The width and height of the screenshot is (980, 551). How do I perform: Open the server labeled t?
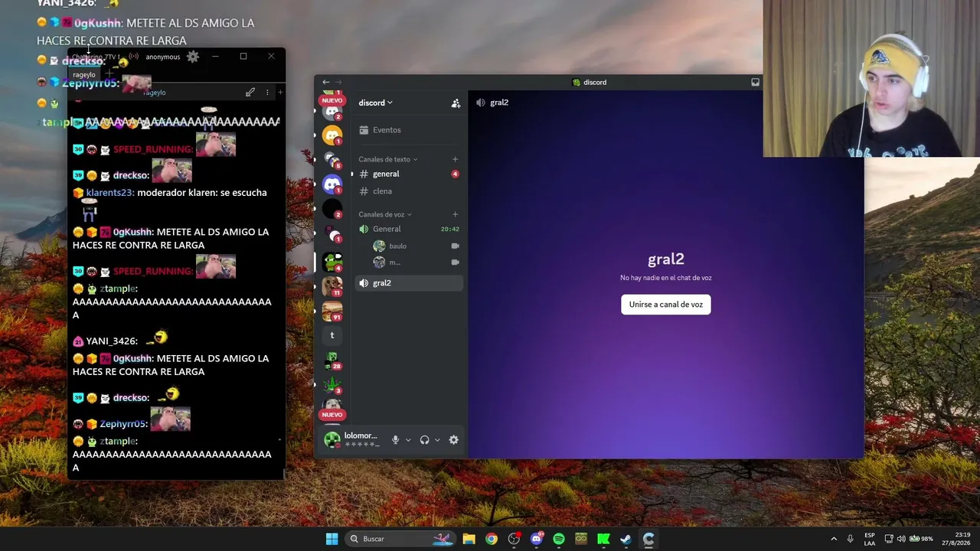click(x=332, y=335)
